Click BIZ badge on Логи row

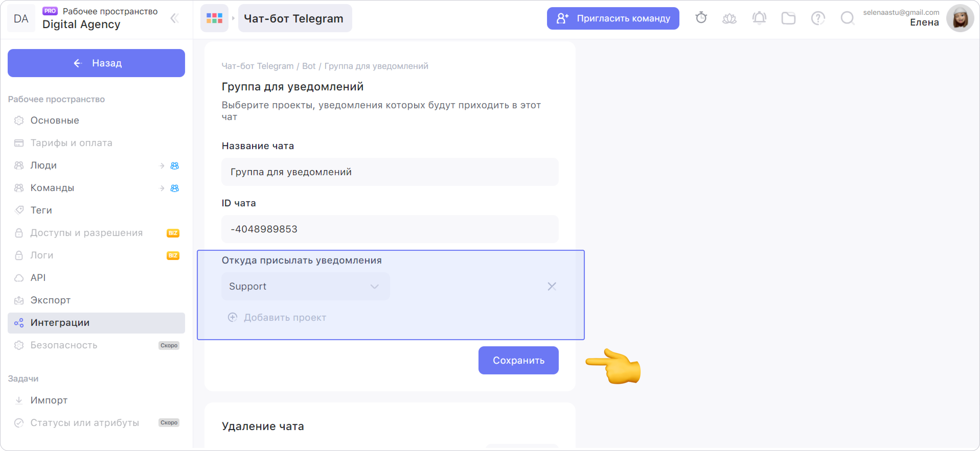[173, 255]
